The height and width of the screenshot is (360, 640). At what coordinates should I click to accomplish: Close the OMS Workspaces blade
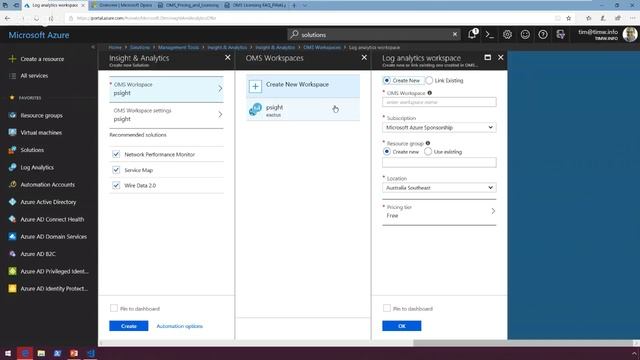(x=364, y=58)
